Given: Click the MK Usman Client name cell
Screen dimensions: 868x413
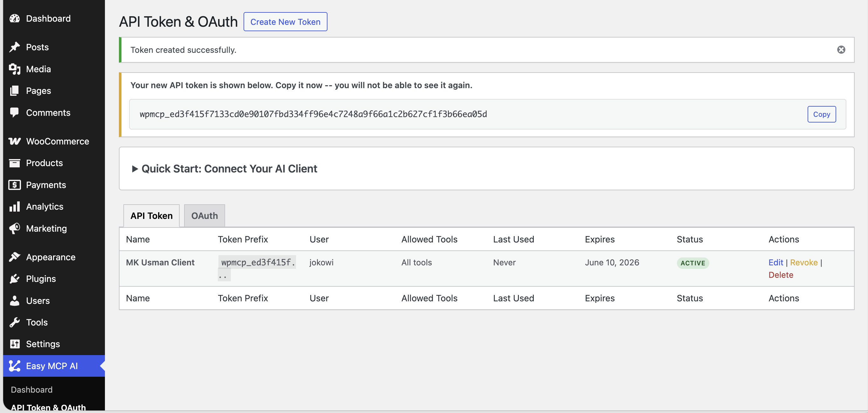Looking at the screenshot, I should tap(160, 262).
